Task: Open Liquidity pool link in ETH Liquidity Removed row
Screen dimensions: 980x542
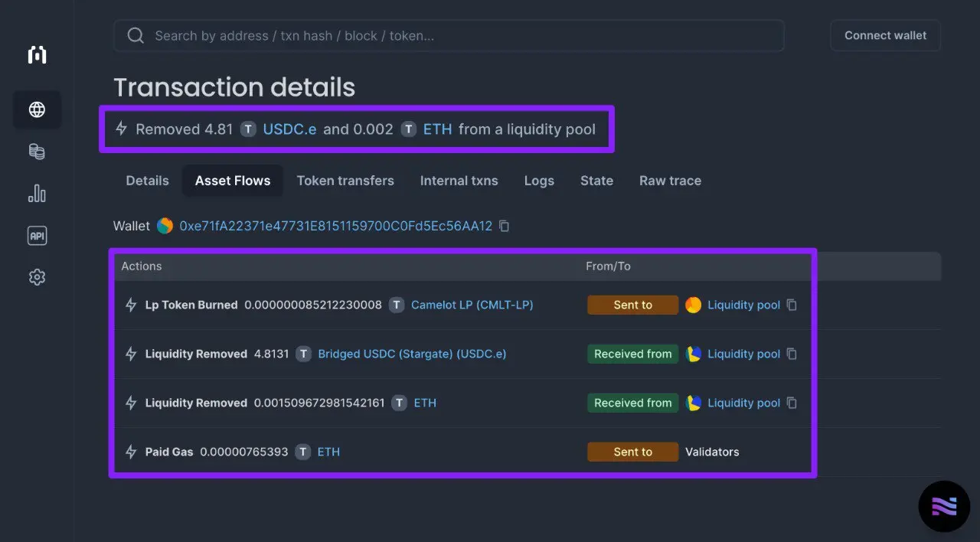Action: coord(743,403)
